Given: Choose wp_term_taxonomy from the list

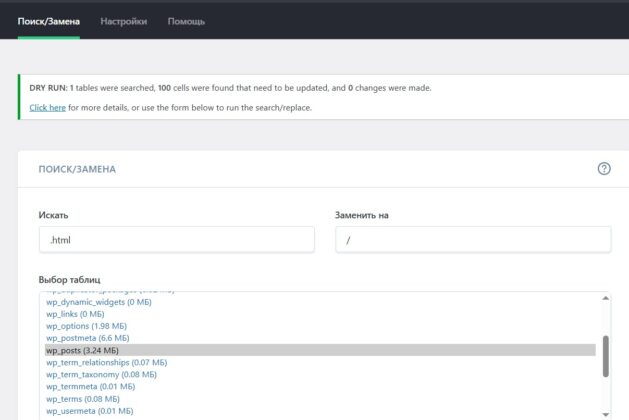Looking at the screenshot, I should (101, 375).
